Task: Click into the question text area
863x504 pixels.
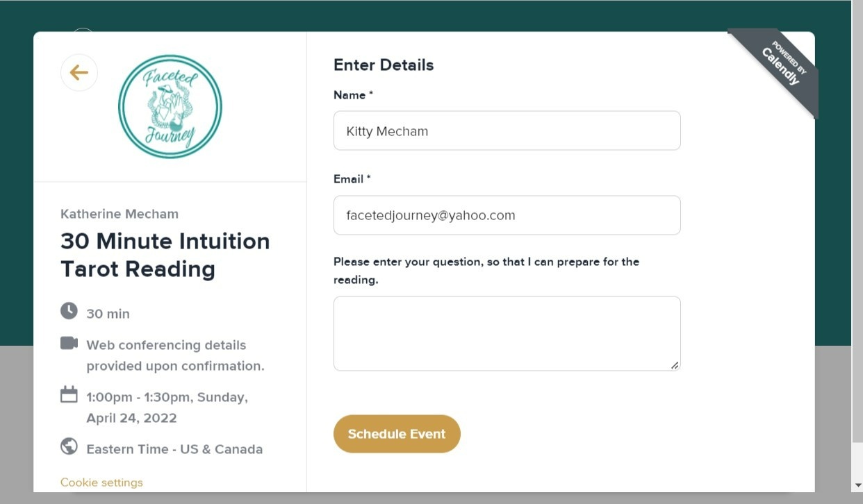Action: pyautogui.click(x=507, y=333)
